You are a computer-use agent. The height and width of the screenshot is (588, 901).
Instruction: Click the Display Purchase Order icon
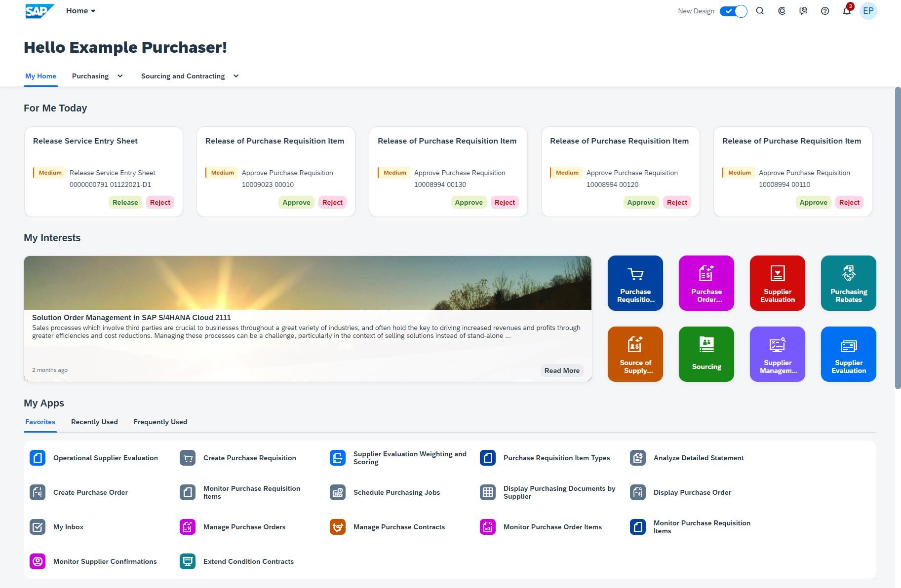click(638, 492)
